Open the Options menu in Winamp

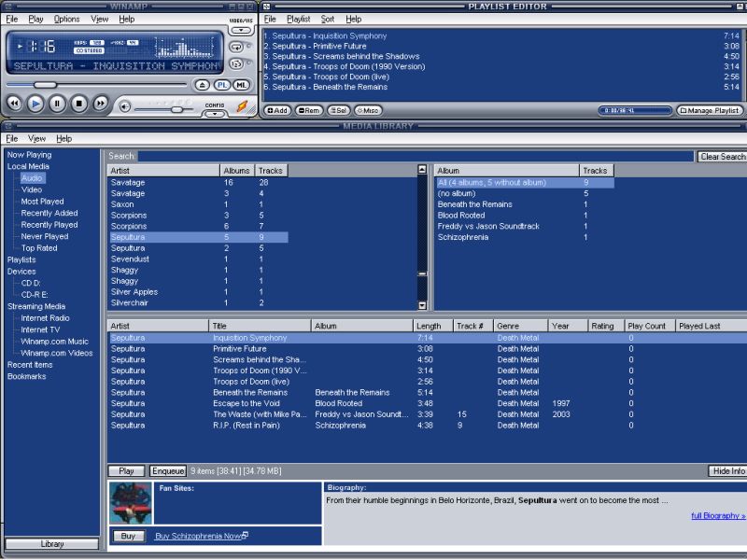coord(66,19)
